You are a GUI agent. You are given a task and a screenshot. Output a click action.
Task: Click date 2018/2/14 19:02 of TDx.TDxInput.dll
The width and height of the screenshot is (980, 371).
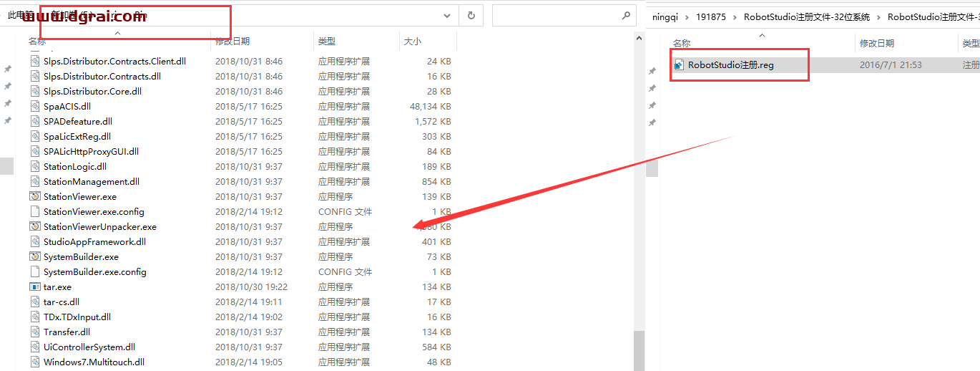[x=249, y=317]
